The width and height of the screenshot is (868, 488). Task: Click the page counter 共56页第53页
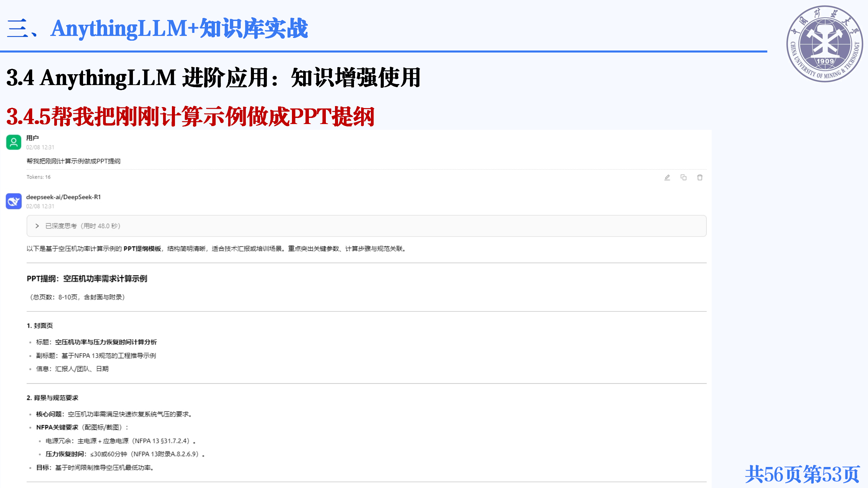point(802,474)
